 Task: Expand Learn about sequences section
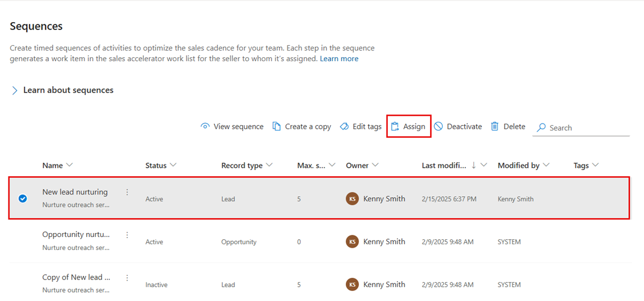click(15, 90)
